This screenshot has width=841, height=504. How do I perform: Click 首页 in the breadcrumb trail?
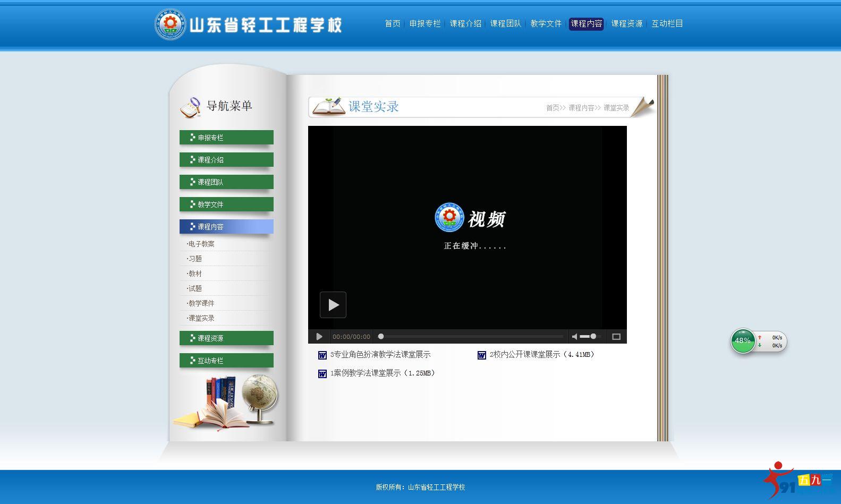(553, 108)
